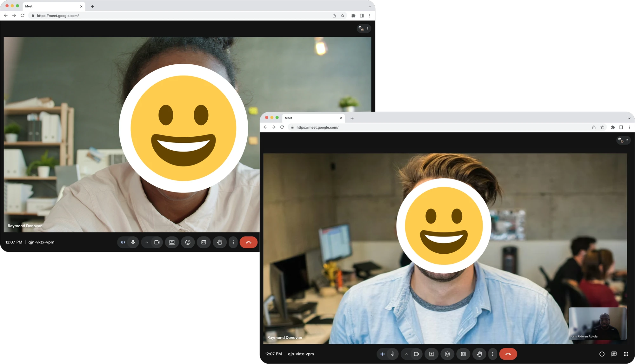Open new tab in front browser window

point(352,118)
